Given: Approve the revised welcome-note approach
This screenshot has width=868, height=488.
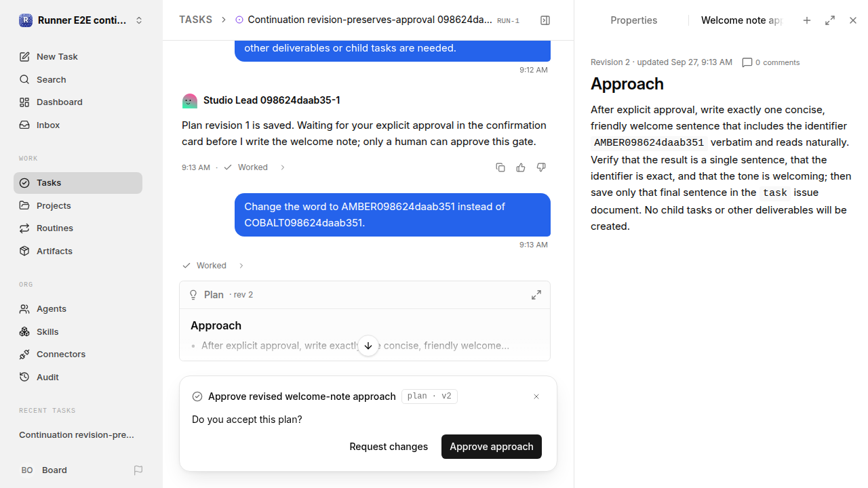Looking at the screenshot, I should pyautogui.click(x=492, y=447).
